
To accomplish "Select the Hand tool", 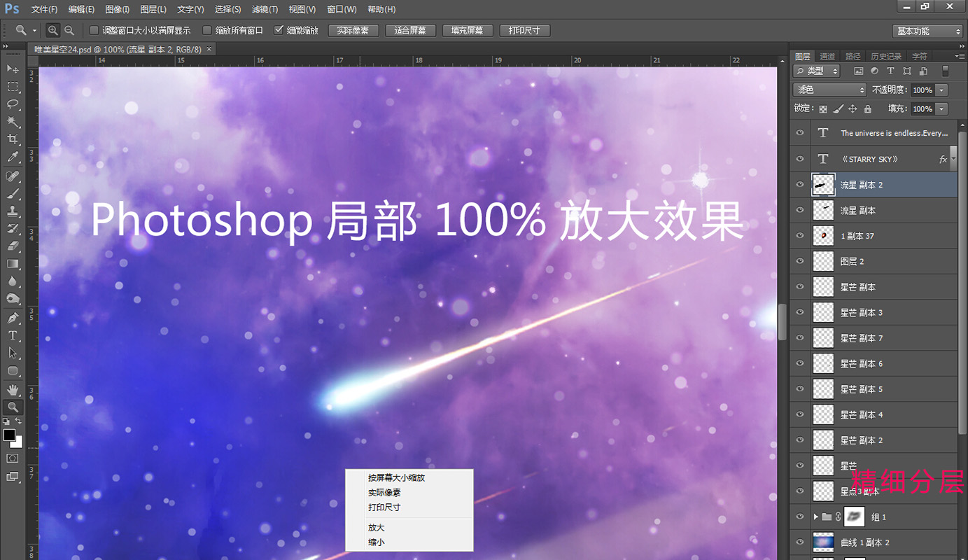I will tap(13, 389).
